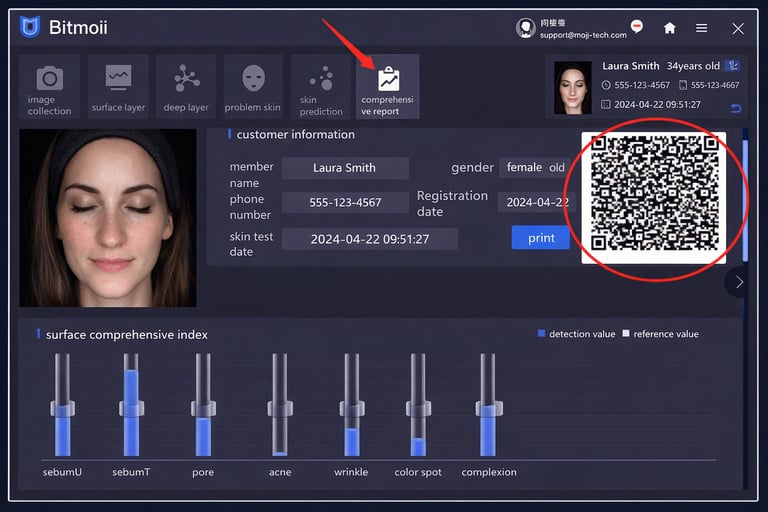Click the clock icon next to 555-123-4567
The image size is (768, 512).
pos(606,85)
